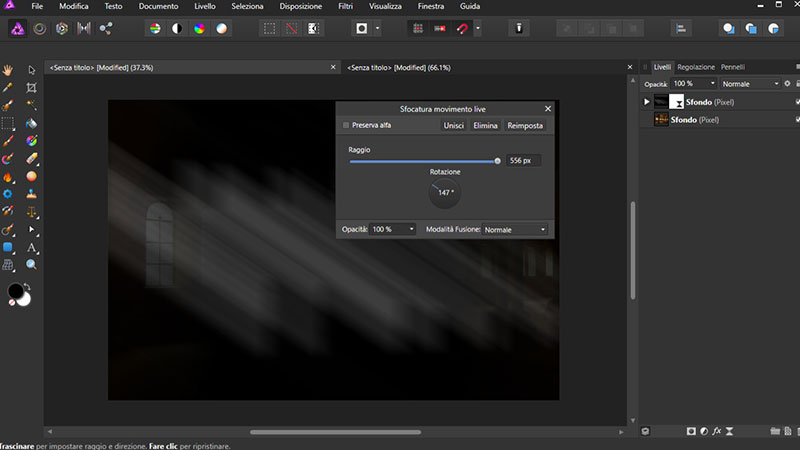Switch to the Develop Persona icon
The image size is (800, 450).
pos(62,29)
